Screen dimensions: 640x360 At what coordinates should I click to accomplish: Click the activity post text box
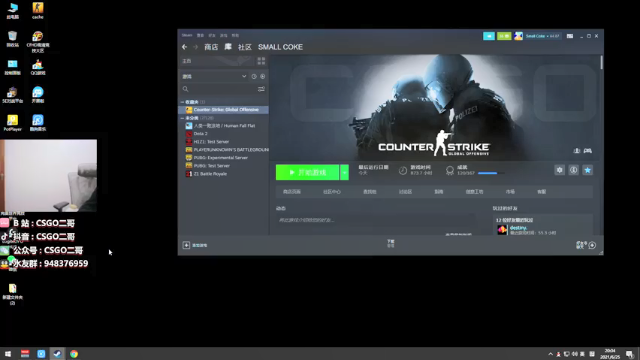[375, 220]
